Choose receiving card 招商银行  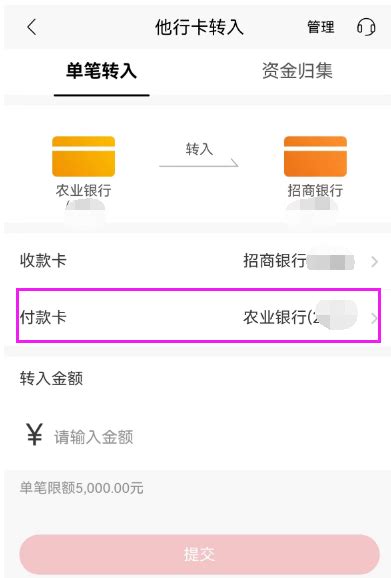299,261
